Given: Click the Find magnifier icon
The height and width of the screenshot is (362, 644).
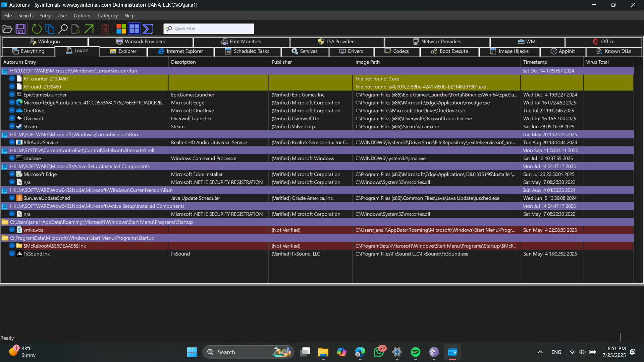Looking at the screenshot, I should [63, 29].
